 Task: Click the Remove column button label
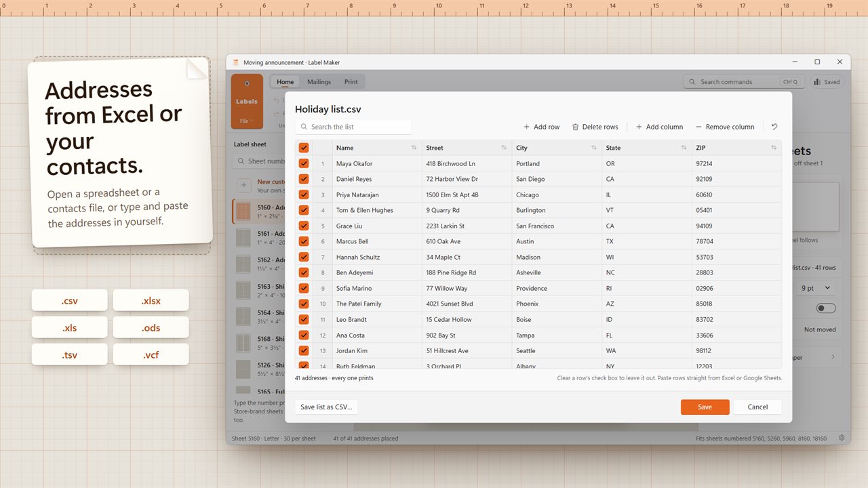[x=730, y=127]
